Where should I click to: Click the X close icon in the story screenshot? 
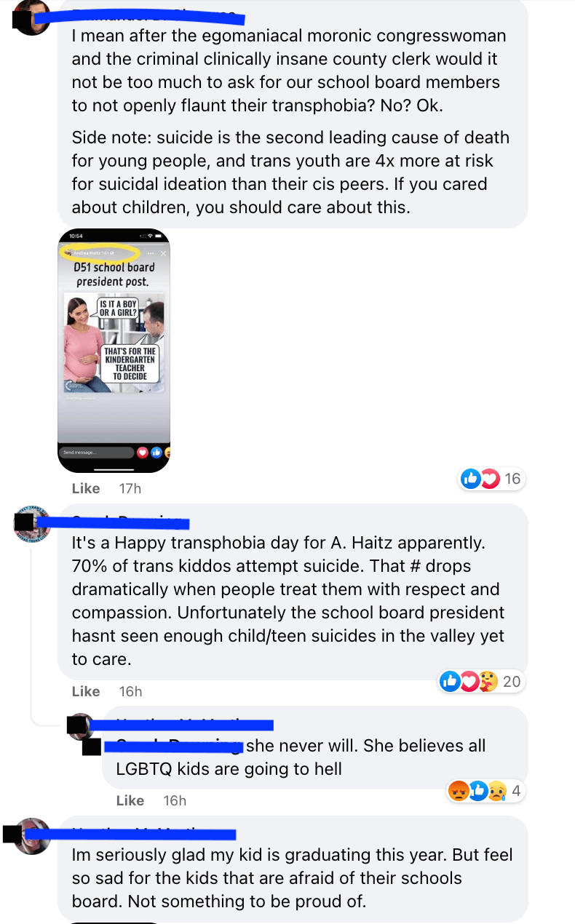pos(163,253)
